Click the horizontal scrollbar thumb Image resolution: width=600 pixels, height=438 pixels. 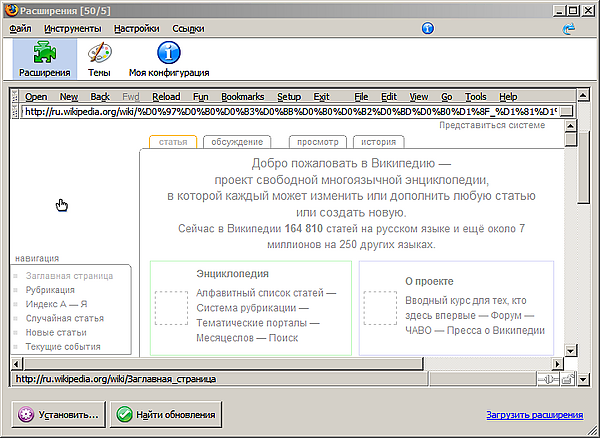point(223,364)
